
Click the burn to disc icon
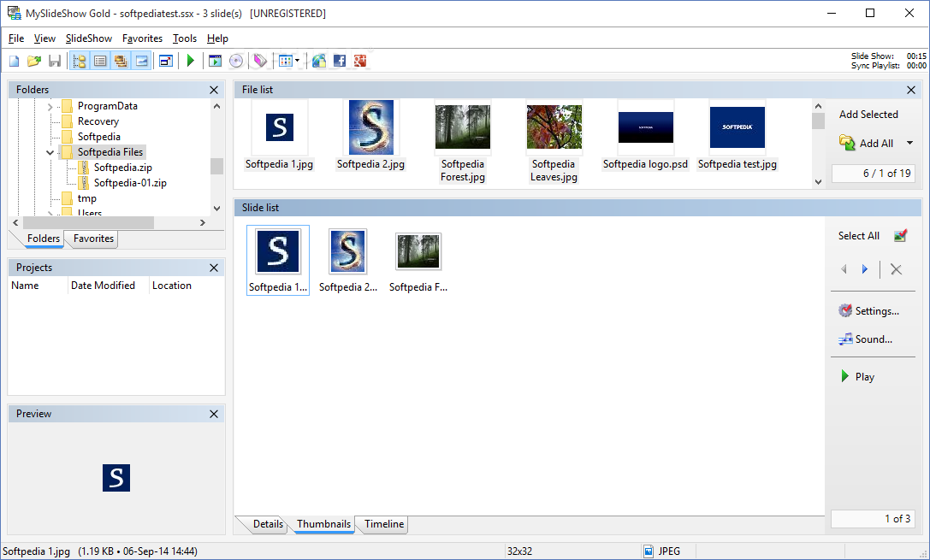[x=236, y=61]
